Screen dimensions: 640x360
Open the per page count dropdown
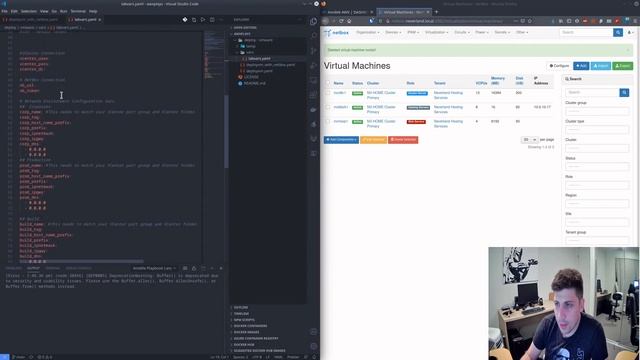click(x=530, y=140)
